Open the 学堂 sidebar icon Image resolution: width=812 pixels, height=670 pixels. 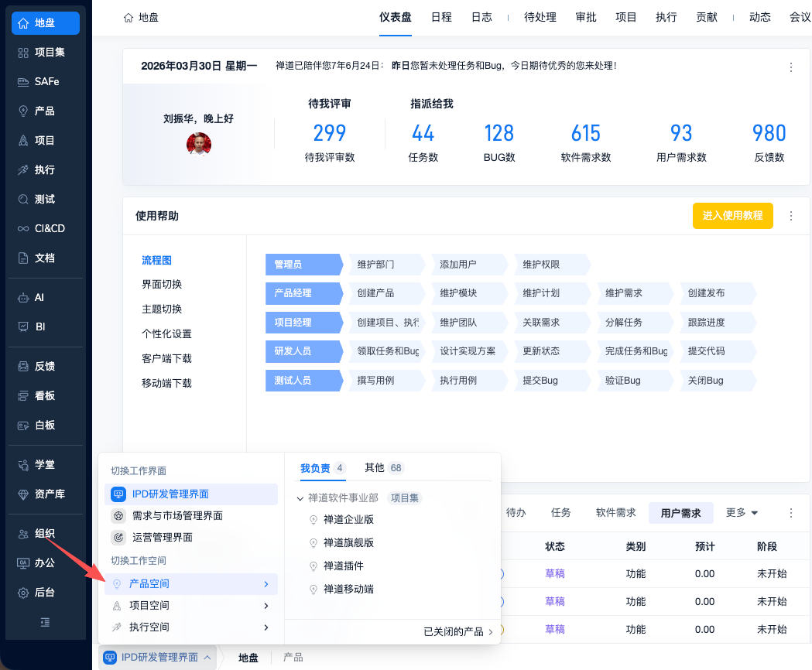(x=23, y=465)
